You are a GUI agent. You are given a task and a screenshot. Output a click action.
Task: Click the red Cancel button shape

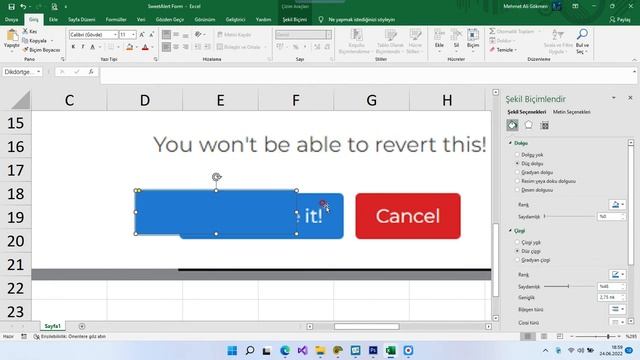point(408,216)
